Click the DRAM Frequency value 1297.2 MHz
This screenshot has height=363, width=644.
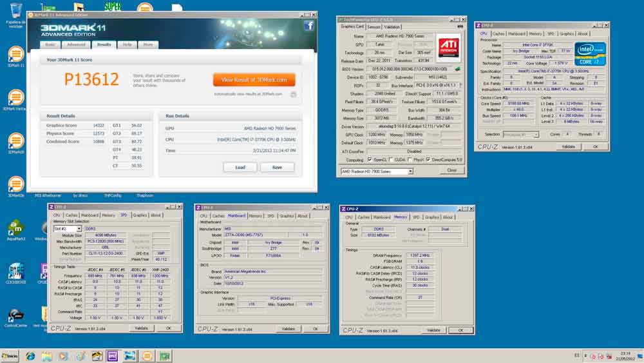click(x=420, y=255)
